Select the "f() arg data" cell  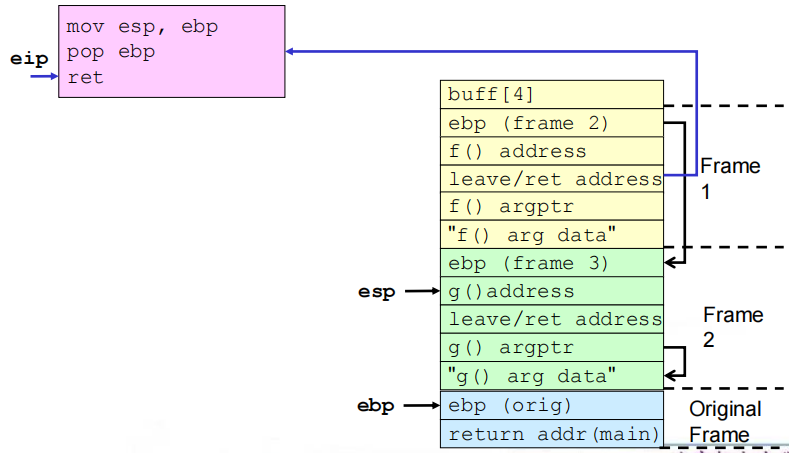[x=551, y=235]
